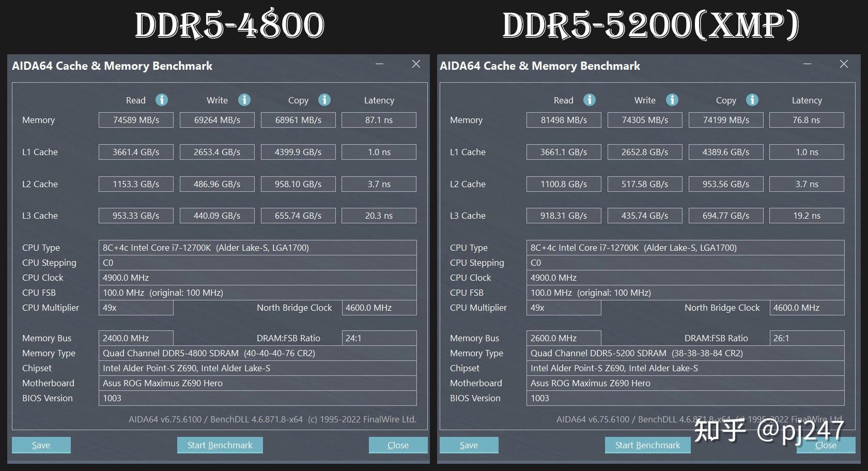
Task: Click the Memory Type field showing DDR5-5200 SDRAM
Action: (685, 353)
